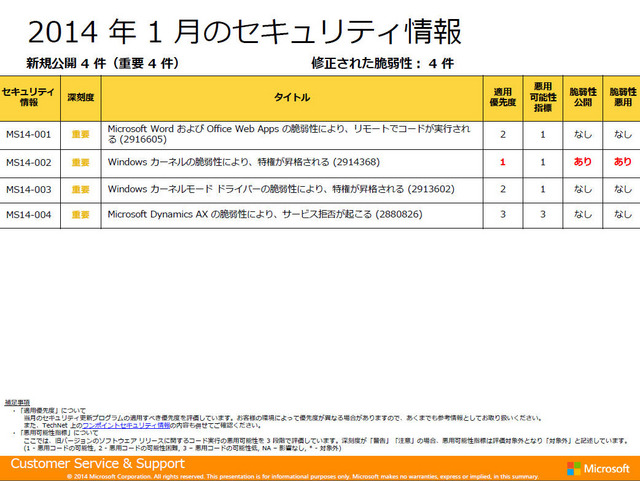640x481 pixels.
Task: Click the 2014 Microsoft Corporation copyright line
Action: [303, 477]
